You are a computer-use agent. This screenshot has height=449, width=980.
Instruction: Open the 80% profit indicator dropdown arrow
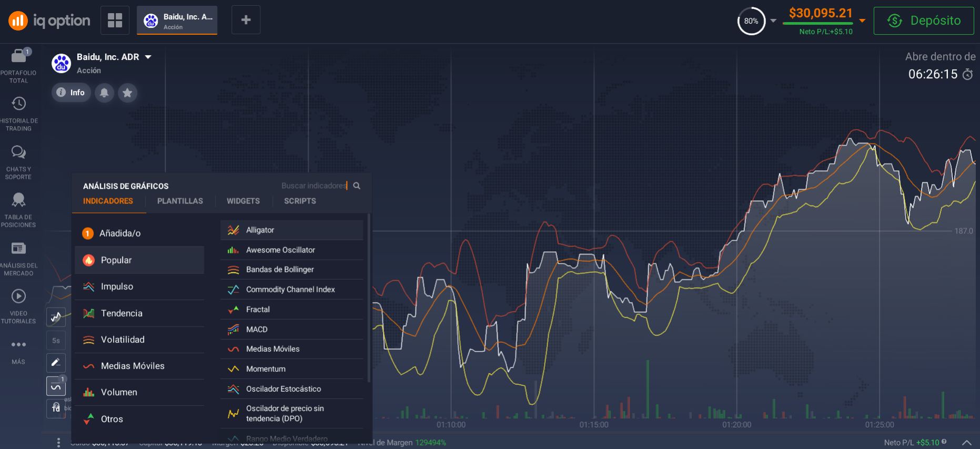[773, 21]
